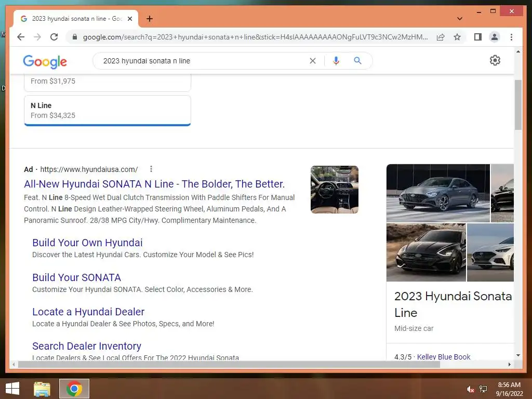Open the black Sonata photo in panel
The image size is (532, 399).
(426, 252)
